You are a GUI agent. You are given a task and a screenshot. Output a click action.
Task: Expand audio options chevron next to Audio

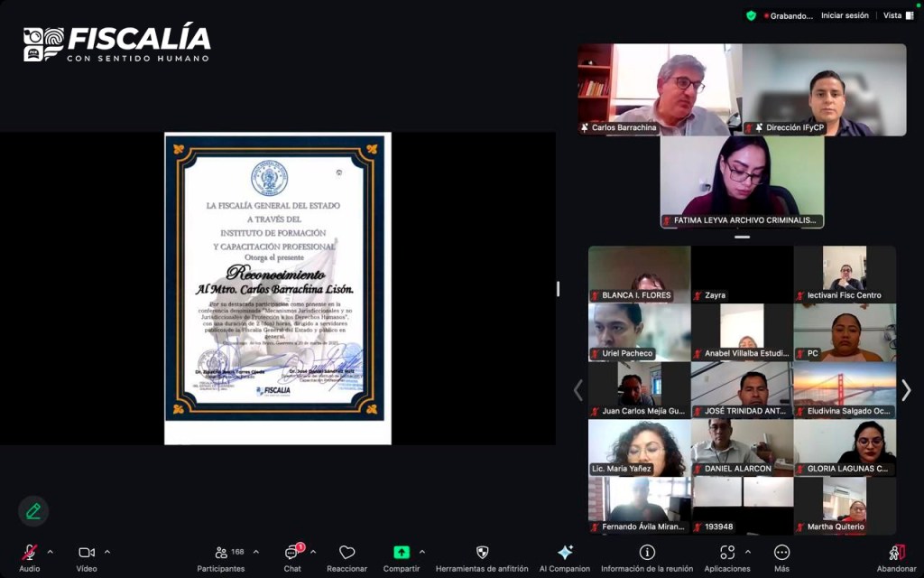50,552
